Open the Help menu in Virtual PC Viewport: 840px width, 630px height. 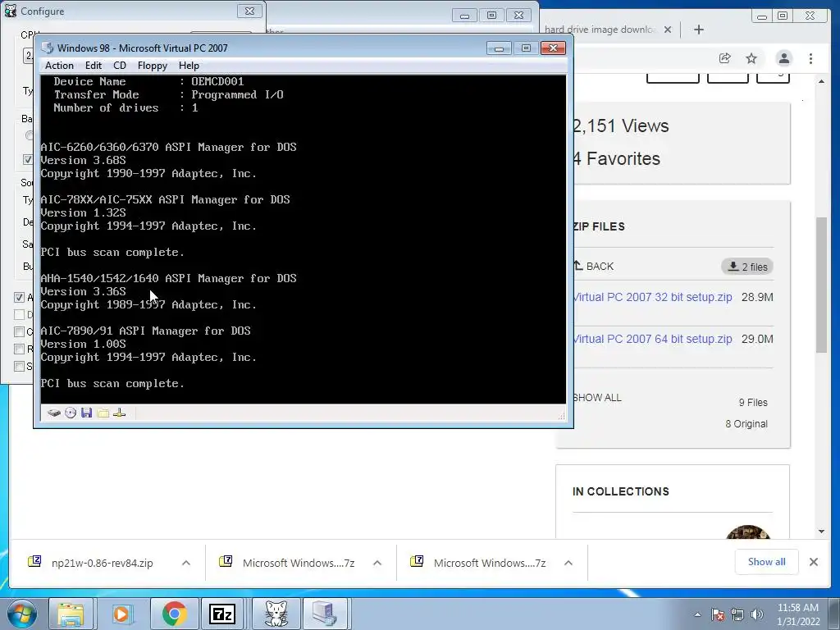pos(189,66)
